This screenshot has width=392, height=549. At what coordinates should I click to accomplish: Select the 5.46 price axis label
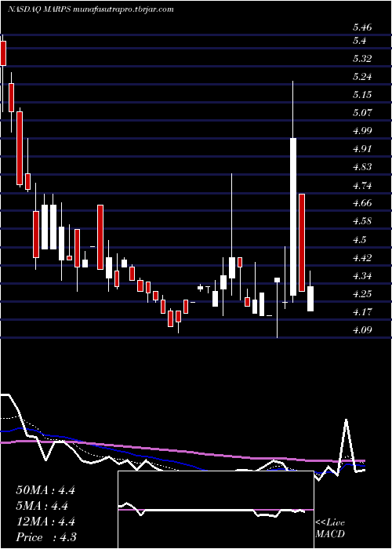(x=362, y=27)
